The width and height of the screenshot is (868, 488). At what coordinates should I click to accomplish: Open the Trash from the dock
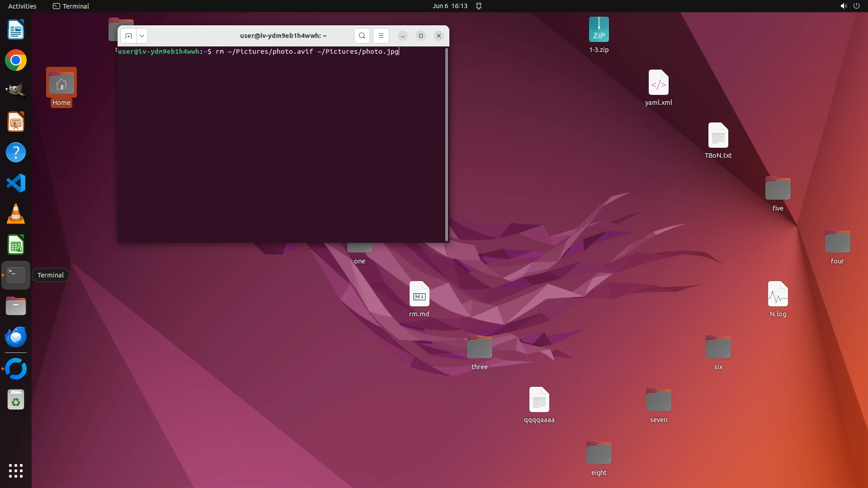[x=16, y=400]
